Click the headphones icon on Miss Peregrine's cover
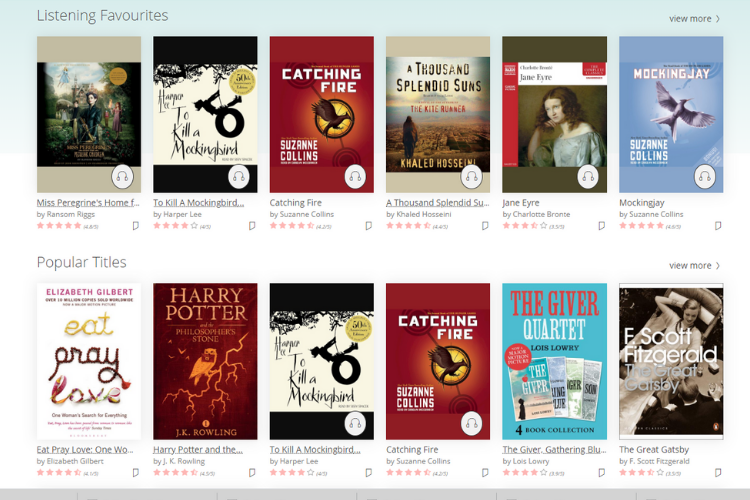The width and height of the screenshot is (750, 500). tap(122, 177)
